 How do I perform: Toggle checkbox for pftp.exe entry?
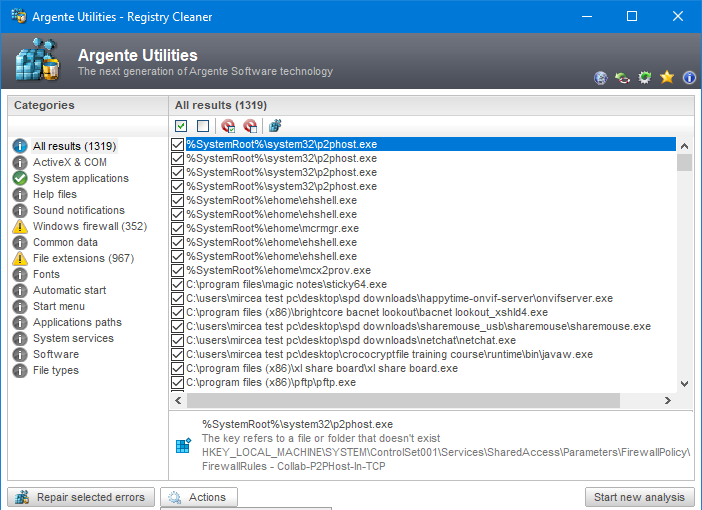pyautogui.click(x=178, y=383)
